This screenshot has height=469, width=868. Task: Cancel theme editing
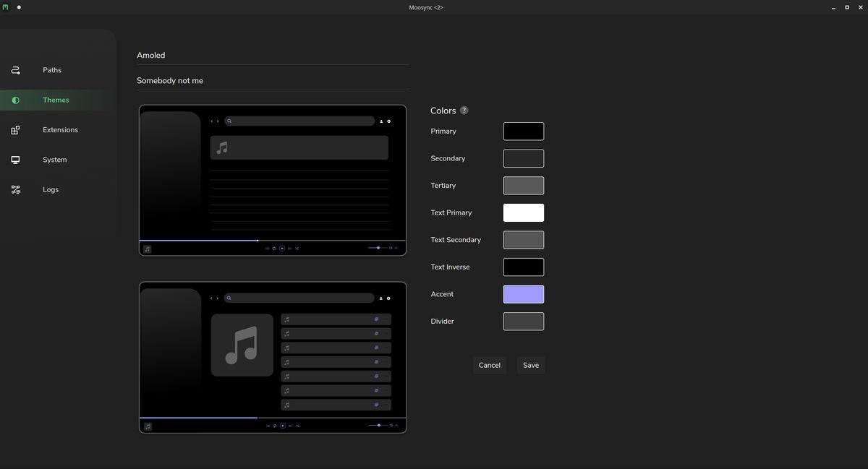(x=490, y=365)
